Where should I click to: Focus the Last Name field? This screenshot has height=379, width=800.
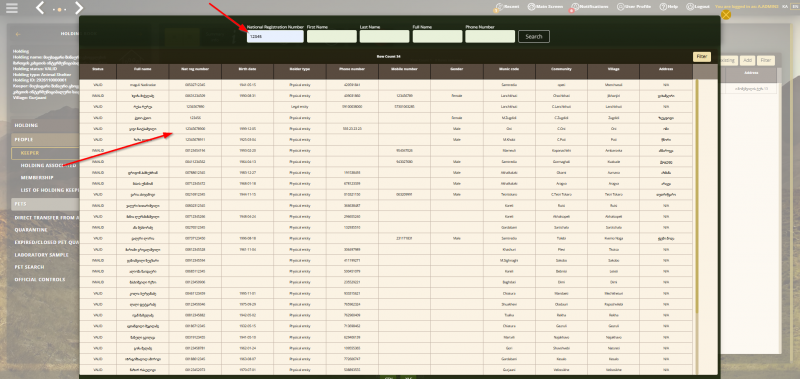pos(384,36)
